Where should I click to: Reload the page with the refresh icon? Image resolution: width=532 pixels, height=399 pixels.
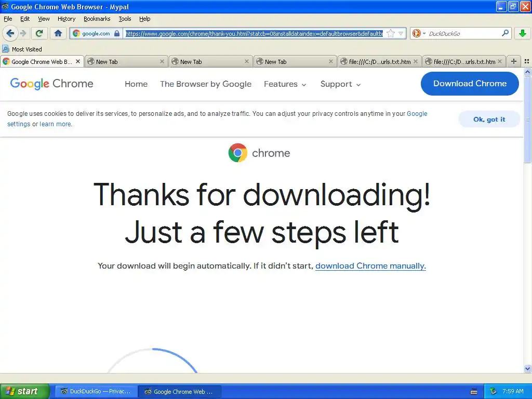coord(39,33)
